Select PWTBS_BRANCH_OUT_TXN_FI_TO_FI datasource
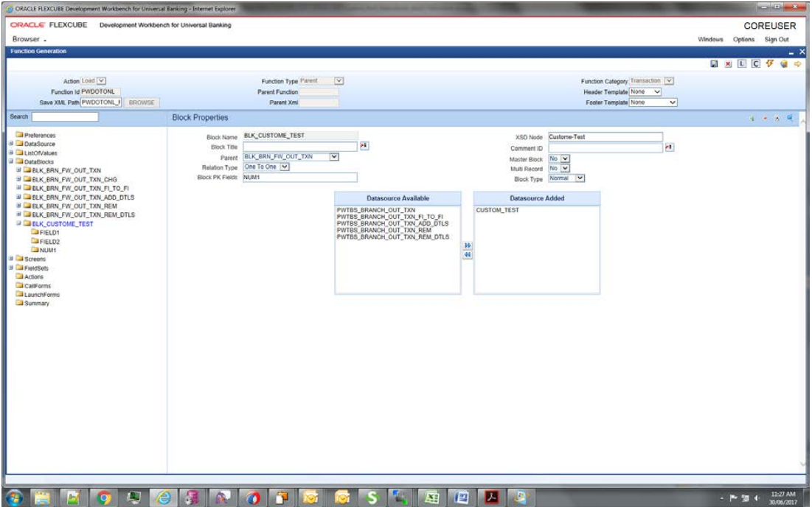The height and width of the screenshot is (507, 812). tap(390, 217)
